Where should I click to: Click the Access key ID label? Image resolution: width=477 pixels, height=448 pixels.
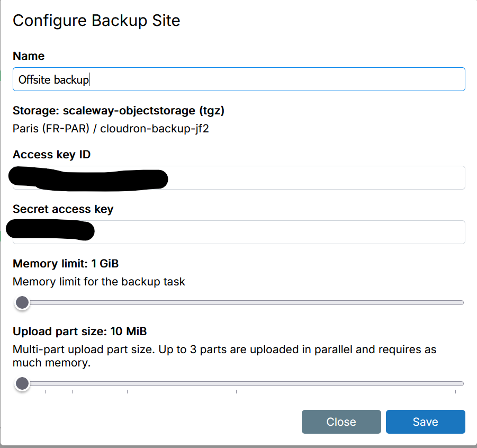[x=51, y=155]
